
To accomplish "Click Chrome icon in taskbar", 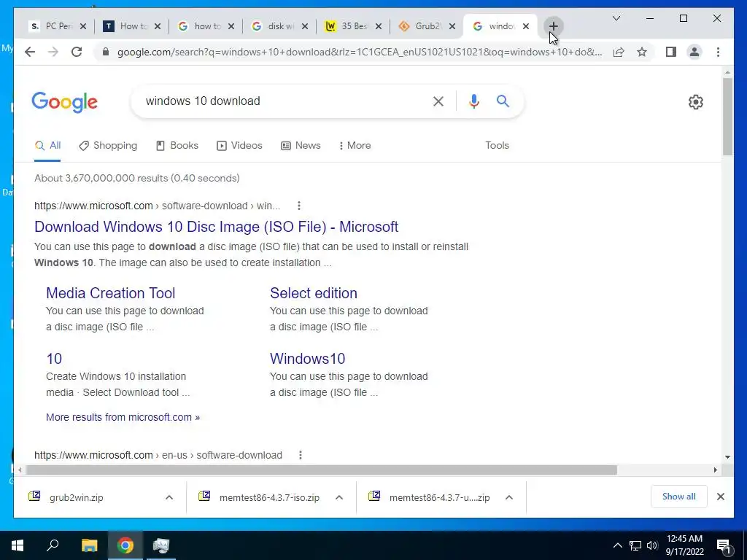I will tap(125, 545).
